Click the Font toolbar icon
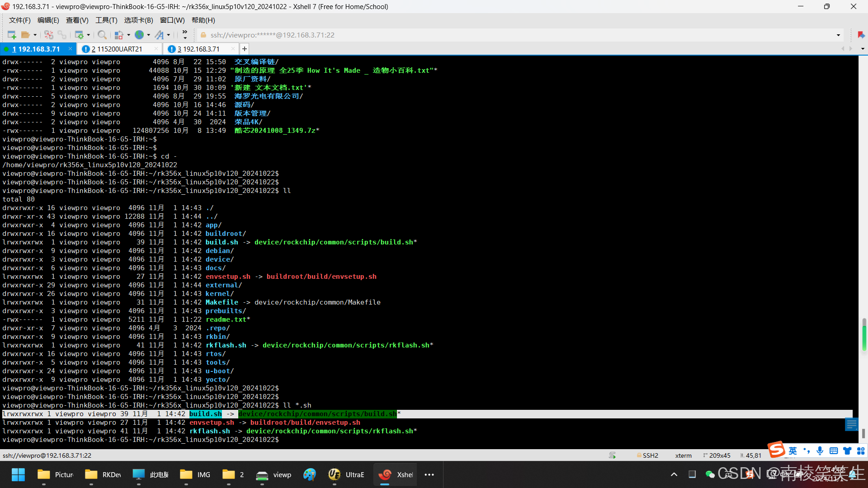Viewport: 868px width, 488px height. click(159, 35)
